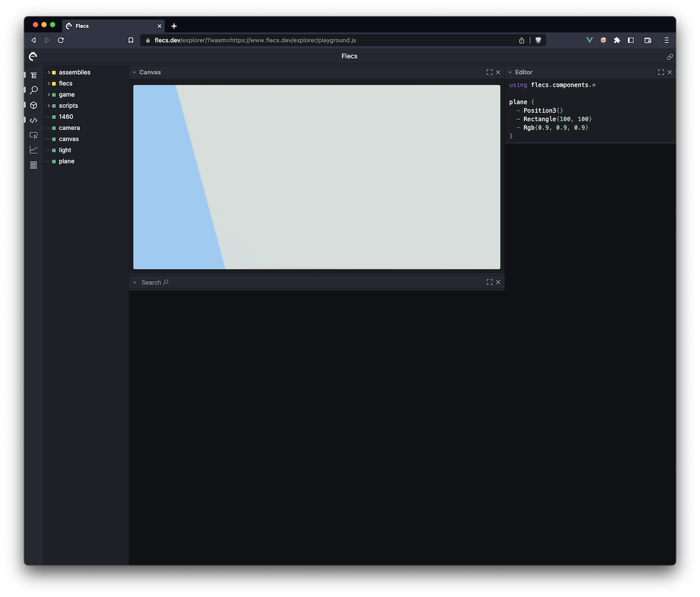This screenshot has height=597, width=700.
Task: Collapse the Canvas panel chevron
Action: [134, 72]
